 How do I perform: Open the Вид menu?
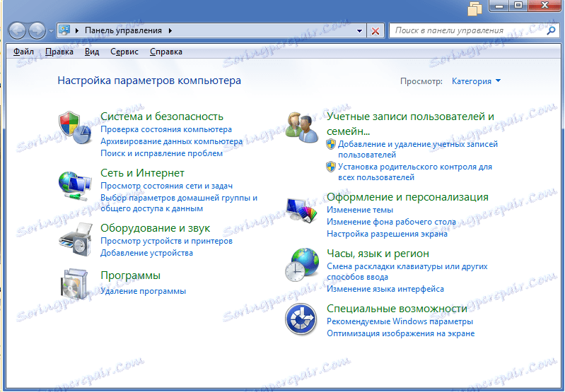point(92,52)
